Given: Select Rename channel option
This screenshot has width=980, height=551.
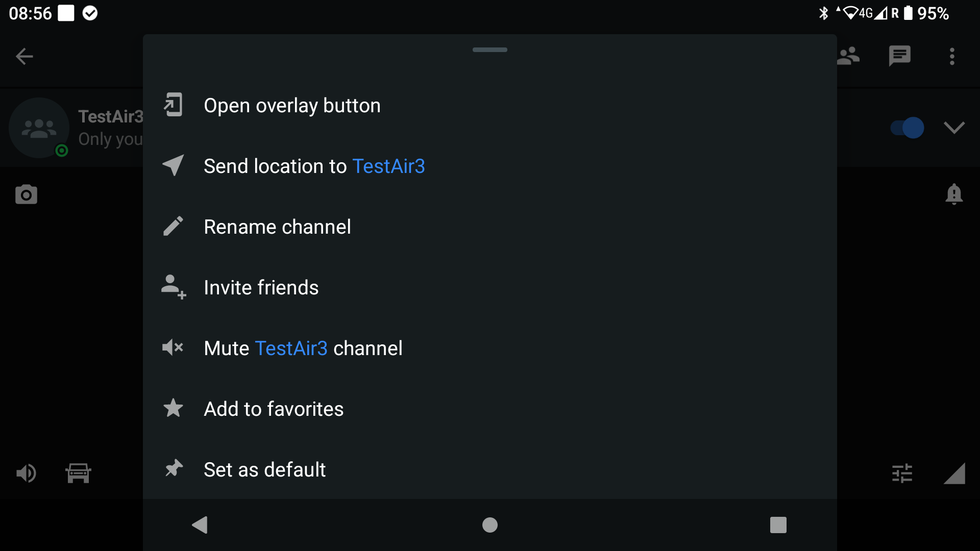Looking at the screenshot, I should click(x=490, y=227).
